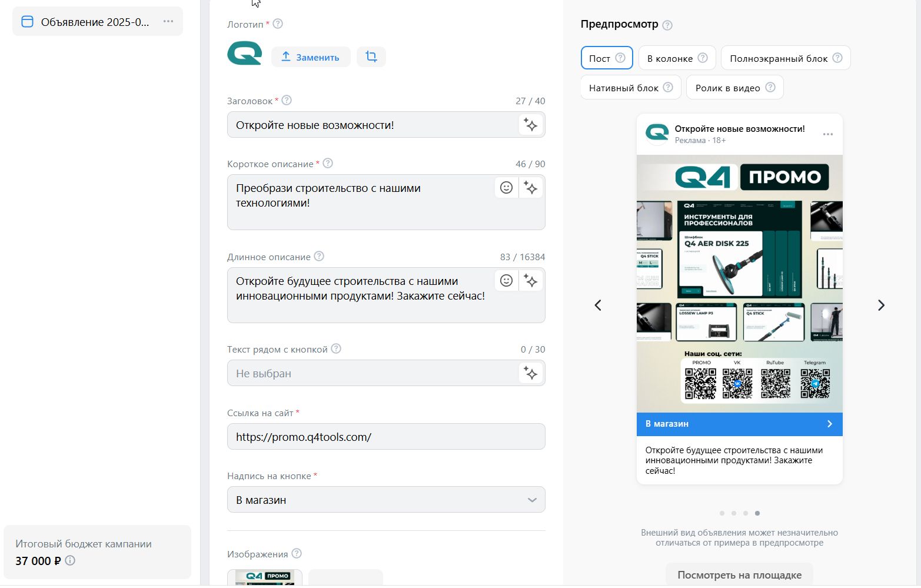
Task: Open emoji picker for long description
Action: pyautogui.click(x=506, y=281)
